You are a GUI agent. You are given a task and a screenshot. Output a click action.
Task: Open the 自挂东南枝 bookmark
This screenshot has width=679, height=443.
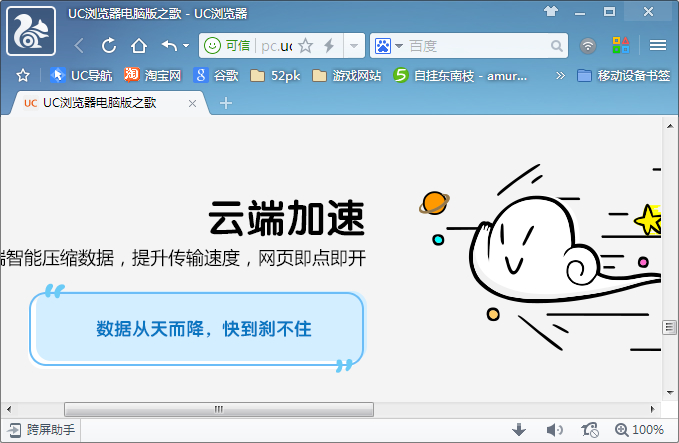460,76
